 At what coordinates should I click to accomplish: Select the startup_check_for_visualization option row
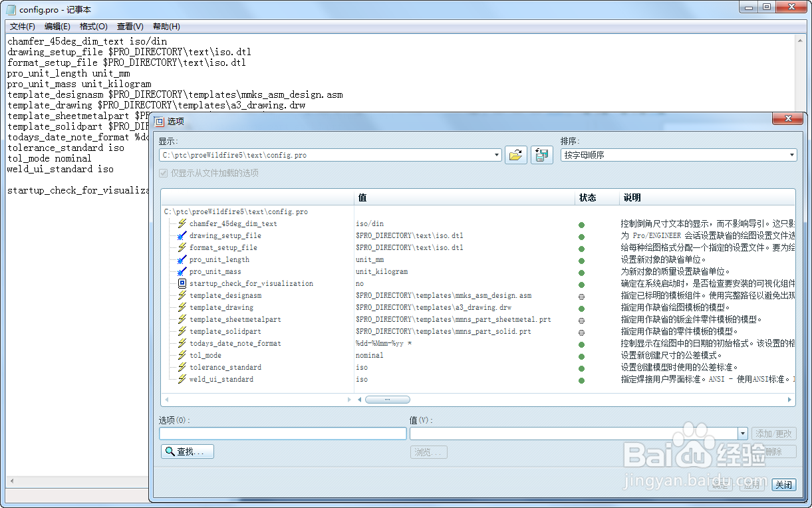(251, 283)
